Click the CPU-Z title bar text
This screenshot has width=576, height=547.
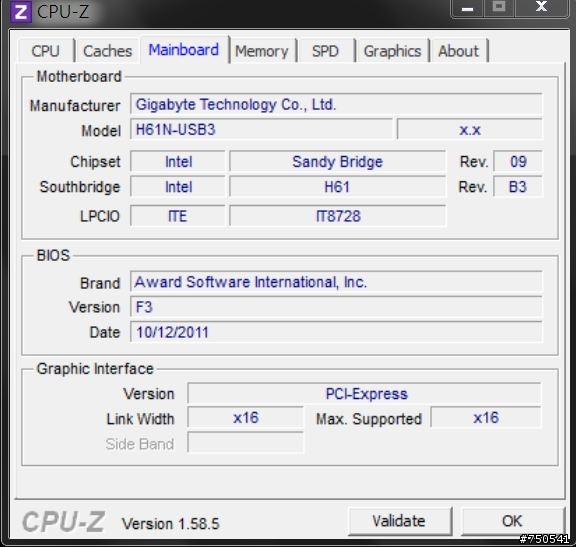click(x=63, y=11)
